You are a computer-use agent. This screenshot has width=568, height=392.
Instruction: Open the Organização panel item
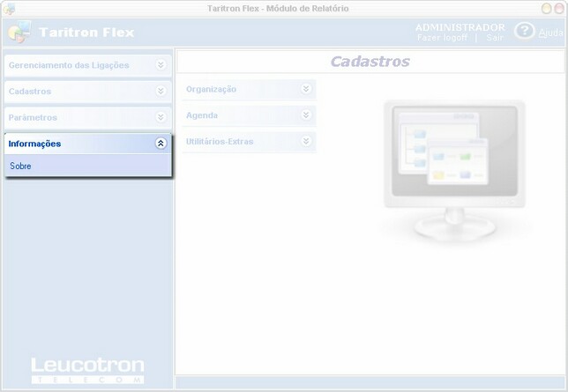(249, 89)
